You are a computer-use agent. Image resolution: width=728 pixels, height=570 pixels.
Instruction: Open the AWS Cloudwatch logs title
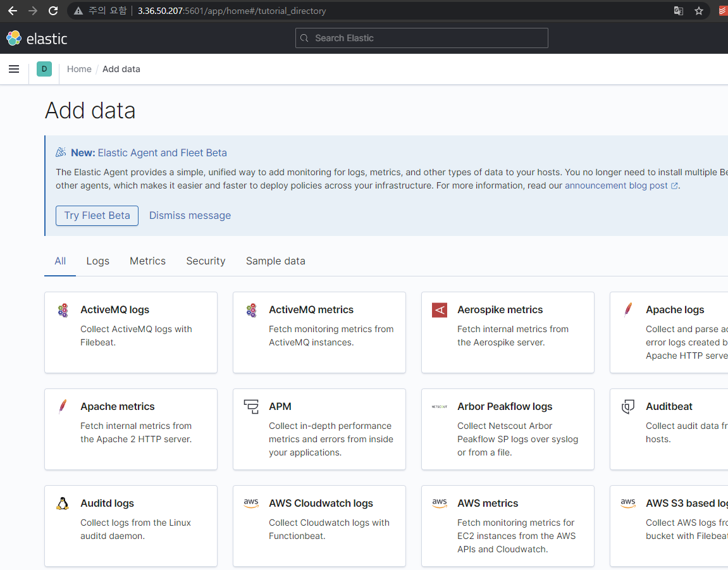(x=321, y=503)
